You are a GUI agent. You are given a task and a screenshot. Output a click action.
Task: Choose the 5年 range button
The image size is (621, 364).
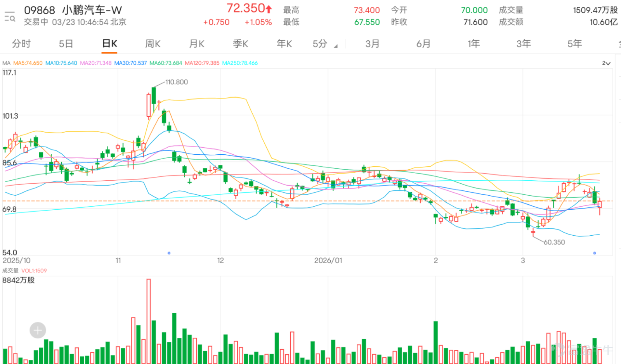point(575,44)
